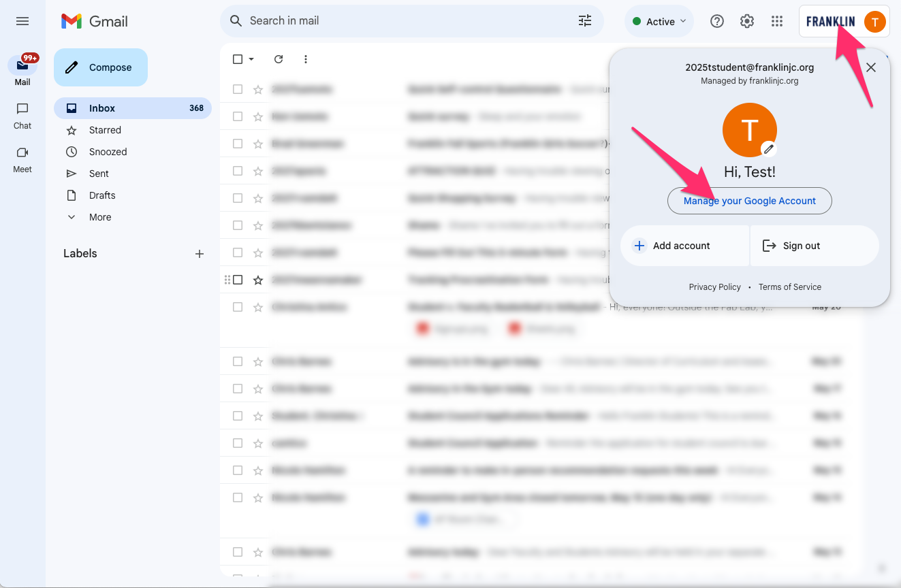Screen dimensions: 901x588
Task: Open the Google apps grid
Action: tap(777, 21)
